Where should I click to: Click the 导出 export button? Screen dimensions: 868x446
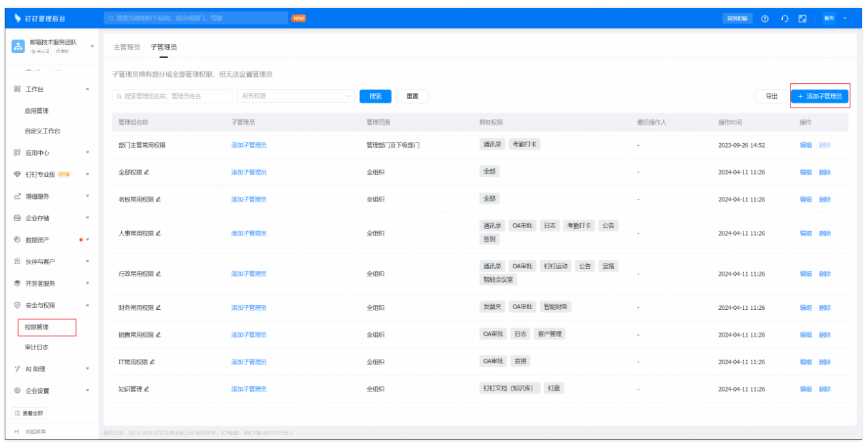pos(770,95)
